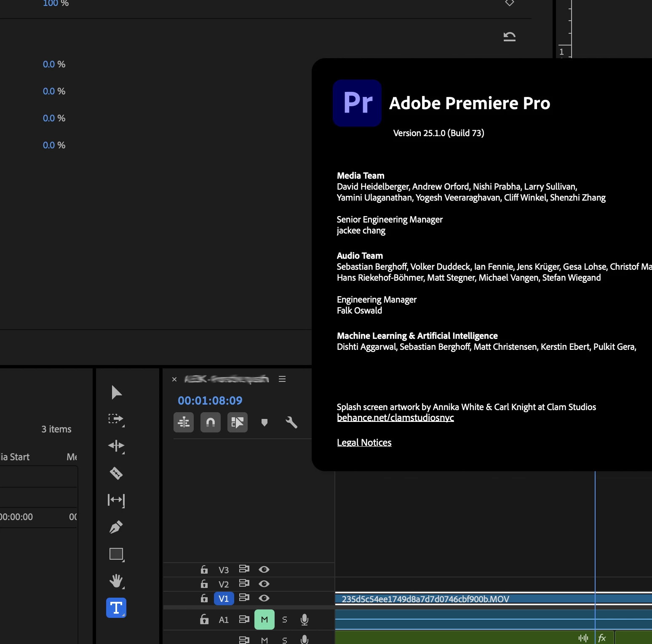This screenshot has width=652, height=644.
Task: Toggle lock on track V1
Action: click(204, 598)
